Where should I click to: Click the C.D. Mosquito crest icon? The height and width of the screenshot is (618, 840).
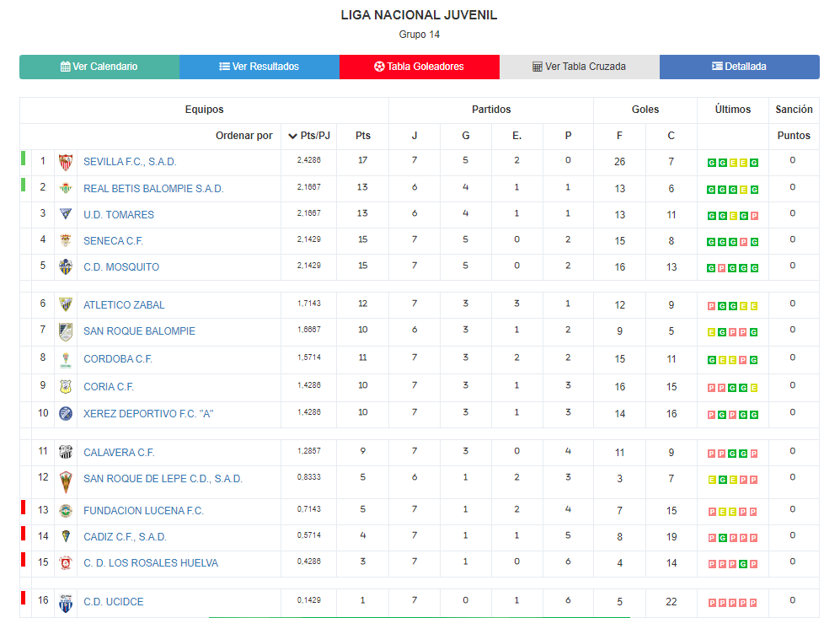pos(66,266)
